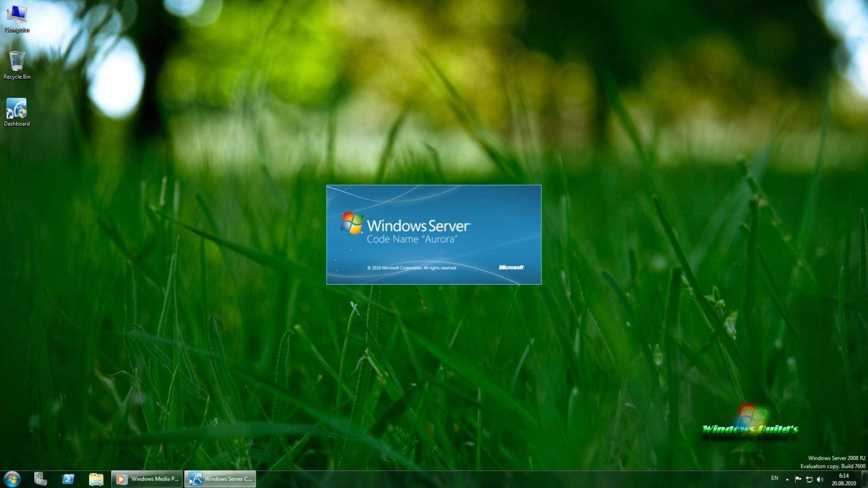The width and height of the screenshot is (868, 488).
Task: Open the network status tray icon
Action: [x=809, y=479]
